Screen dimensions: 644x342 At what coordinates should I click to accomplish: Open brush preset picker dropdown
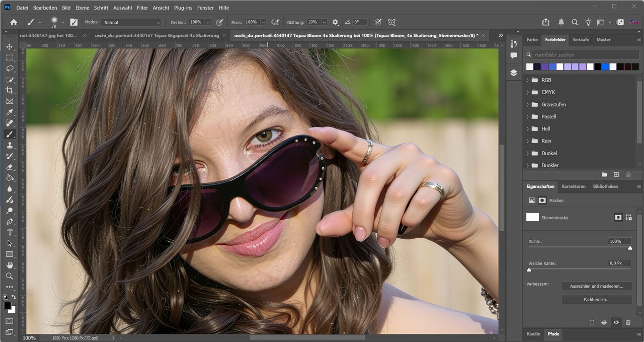coord(63,22)
